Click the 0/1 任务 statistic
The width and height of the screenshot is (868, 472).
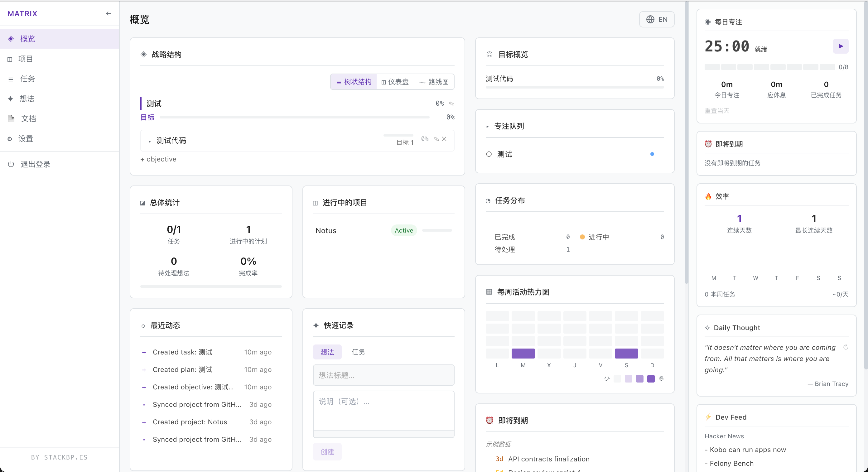click(x=174, y=234)
